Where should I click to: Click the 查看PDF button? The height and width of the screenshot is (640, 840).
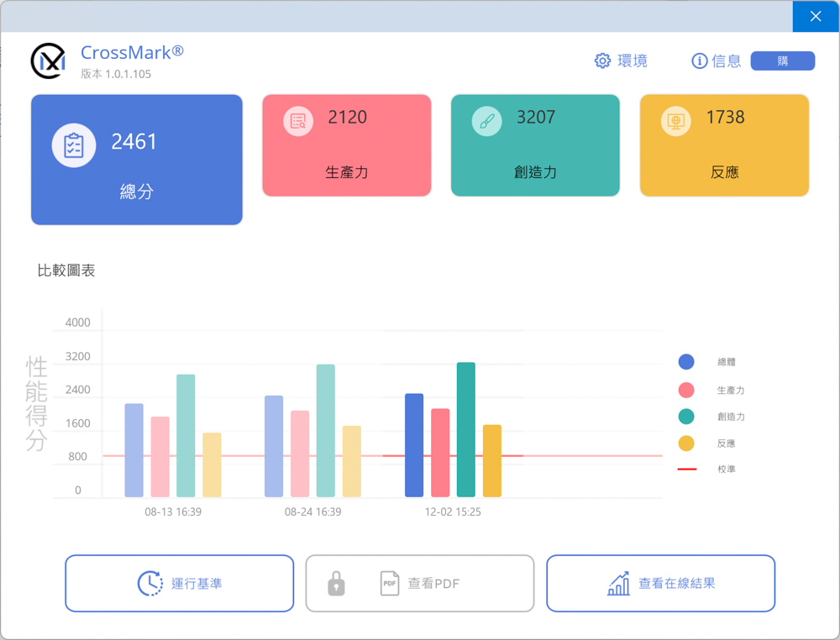click(433, 584)
